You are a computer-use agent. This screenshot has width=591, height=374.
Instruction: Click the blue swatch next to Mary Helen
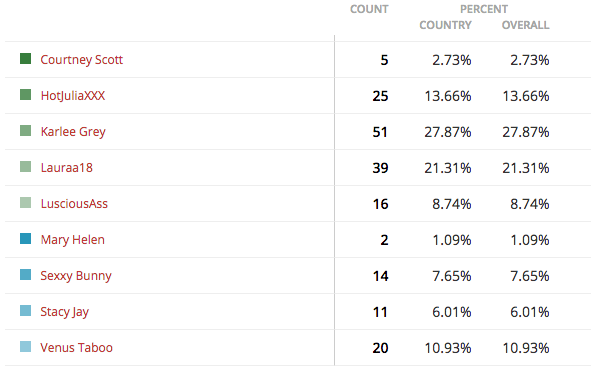point(25,239)
